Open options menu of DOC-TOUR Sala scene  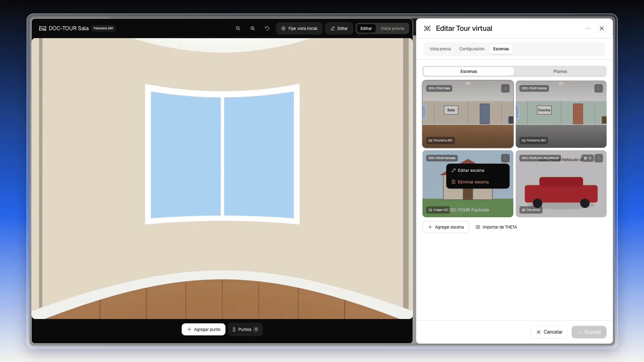click(505, 88)
